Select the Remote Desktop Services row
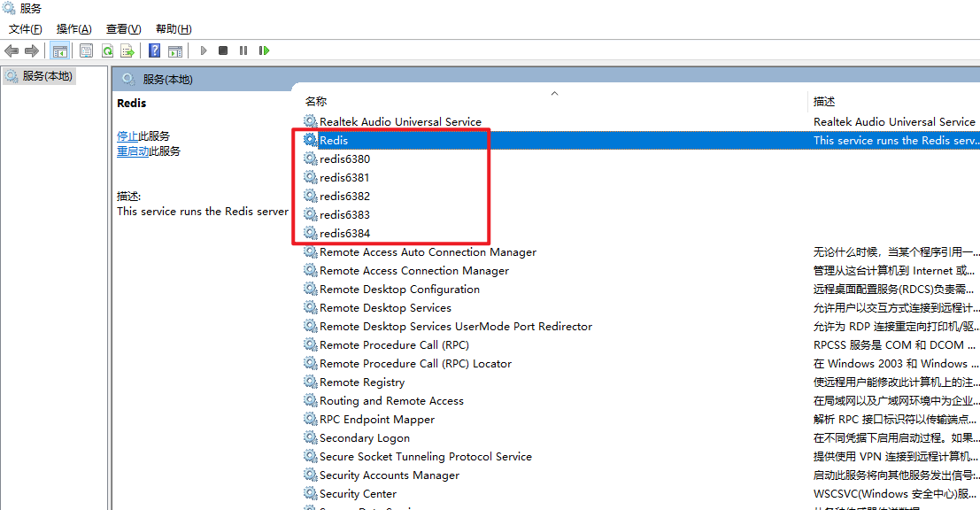The width and height of the screenshot is (980, 510). pyautogui.click(x=641, y=308)
